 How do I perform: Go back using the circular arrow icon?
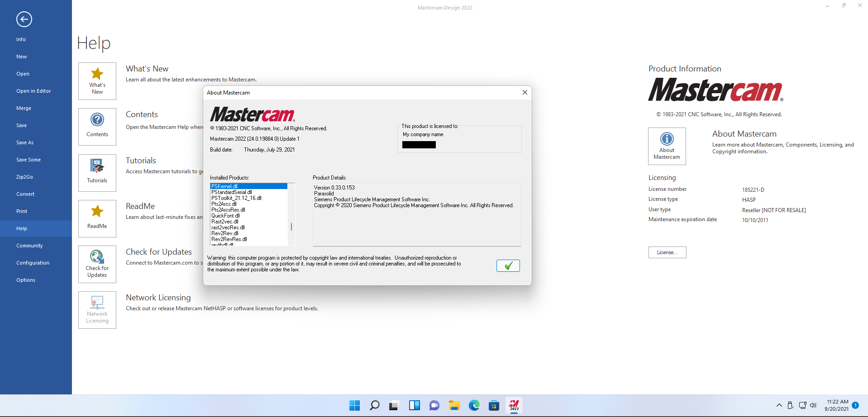pyautogui.click(x=24, y=19)
